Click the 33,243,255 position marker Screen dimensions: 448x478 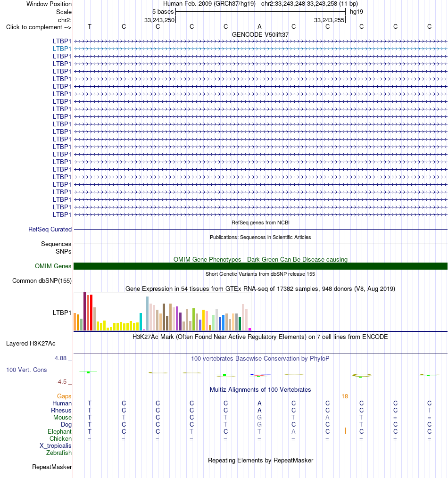pos(329,20)
